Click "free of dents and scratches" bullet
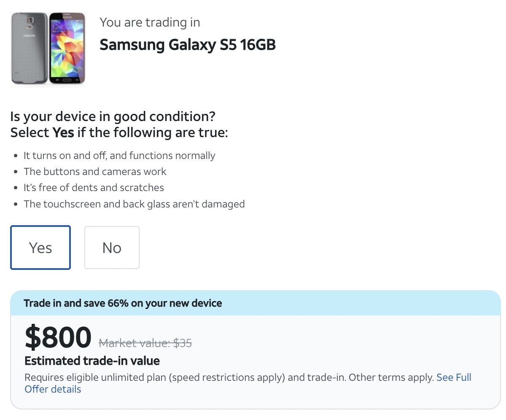The width and height of the screenshot is (506, 420). pyautogui.click(x=94, y=188)
